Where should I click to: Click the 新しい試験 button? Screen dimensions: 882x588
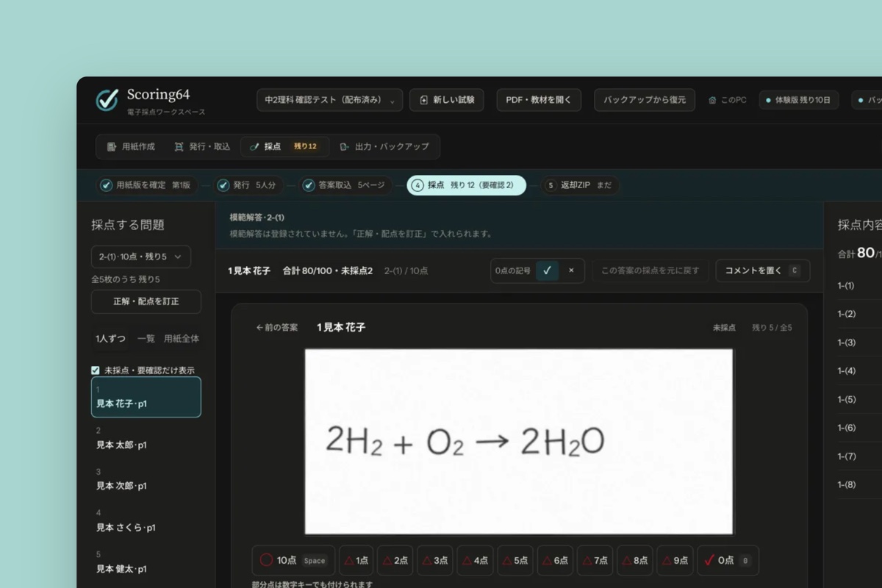pyautogui.click(x=447, y=100)
